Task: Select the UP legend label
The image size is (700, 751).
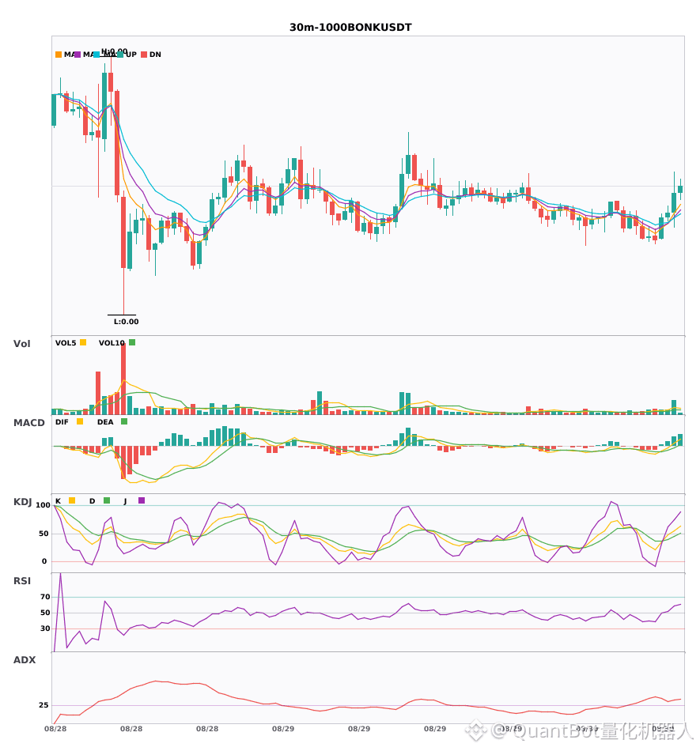Action: [131, 55]
